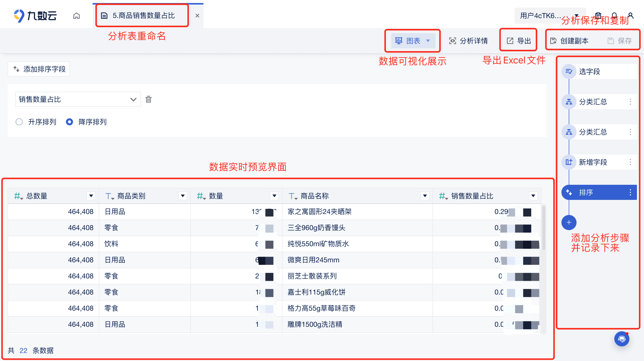Open 商品名称 column dropdown arrow

[425, 196]
